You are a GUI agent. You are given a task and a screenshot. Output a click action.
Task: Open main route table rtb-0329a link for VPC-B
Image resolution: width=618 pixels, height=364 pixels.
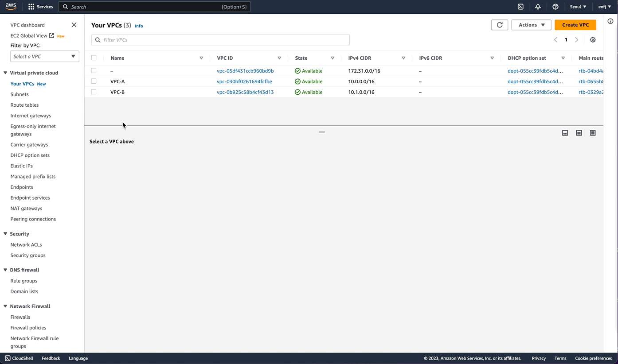click(x=591, y=92)
